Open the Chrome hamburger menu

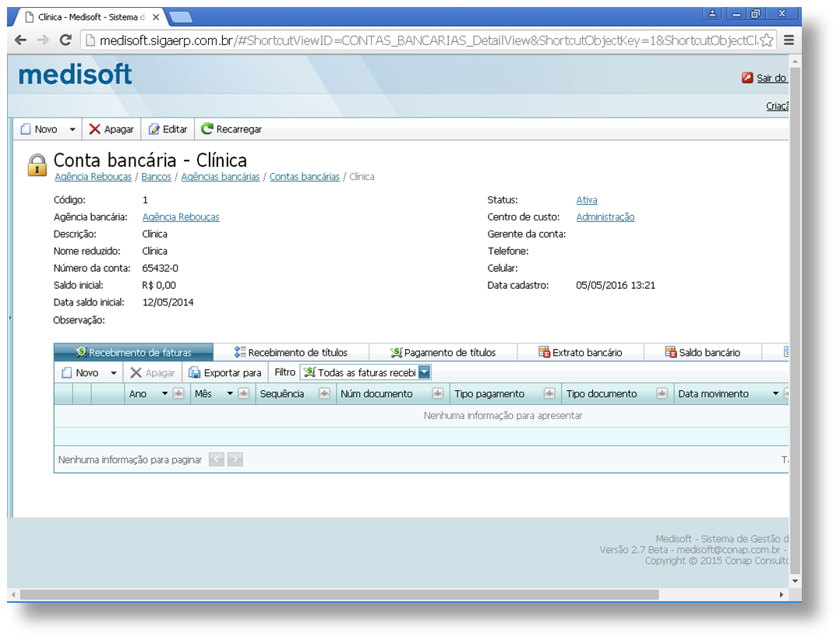click(789, 41)
